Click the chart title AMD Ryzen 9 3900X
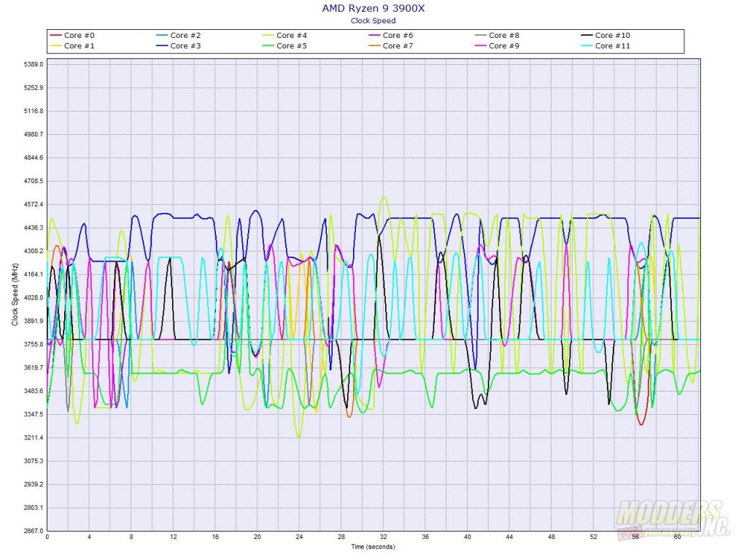 [373, 8]
